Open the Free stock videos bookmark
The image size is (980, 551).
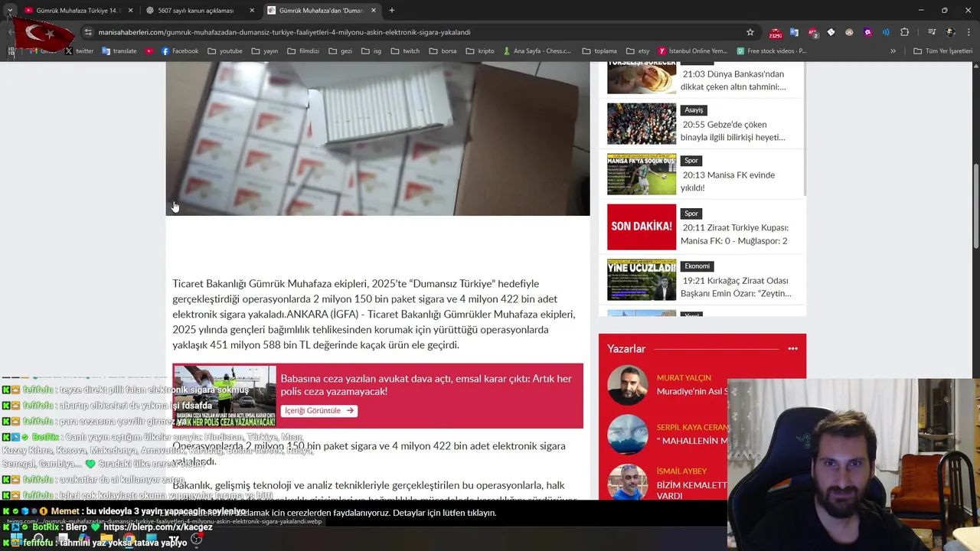tap(772, 51)
